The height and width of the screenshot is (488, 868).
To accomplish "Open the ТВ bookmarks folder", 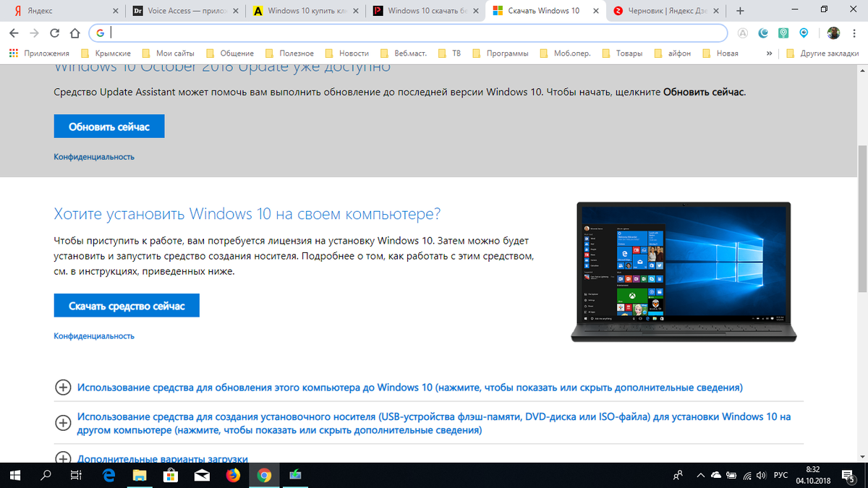I will click(448, 53).
